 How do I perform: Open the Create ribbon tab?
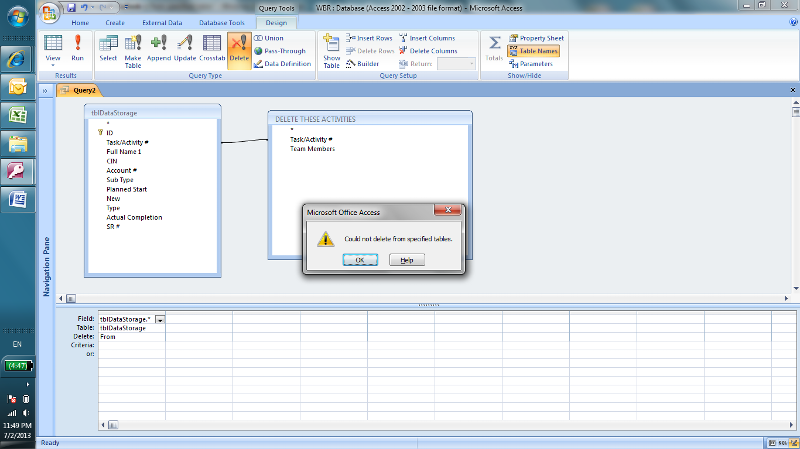[x=115, y=23]
